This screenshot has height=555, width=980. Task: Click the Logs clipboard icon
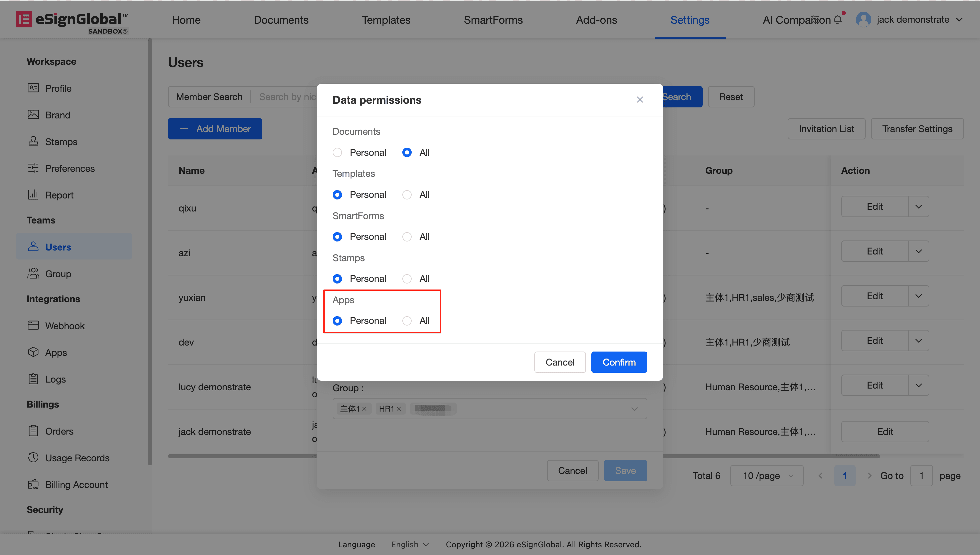[x=33, y=379]
